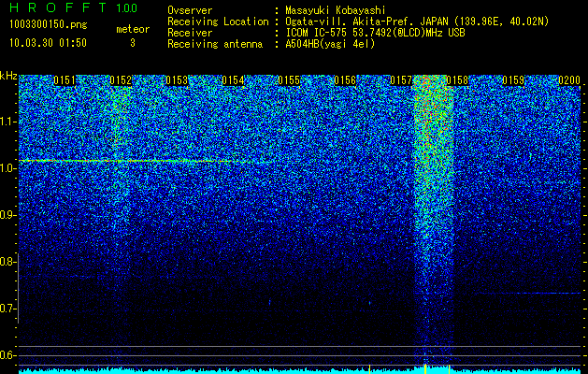Viewport: 588px width, 374px height.
Task: Select the 0200 time marker
Action: 569,80
